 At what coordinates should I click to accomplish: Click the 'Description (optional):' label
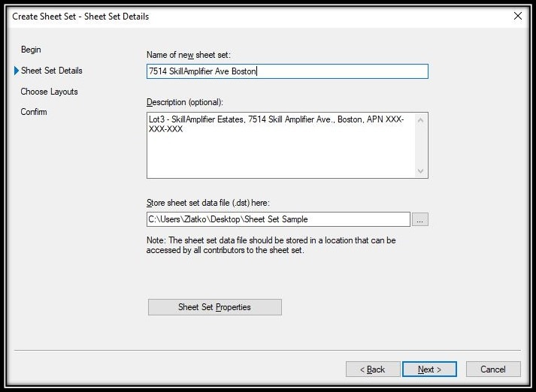185,102
